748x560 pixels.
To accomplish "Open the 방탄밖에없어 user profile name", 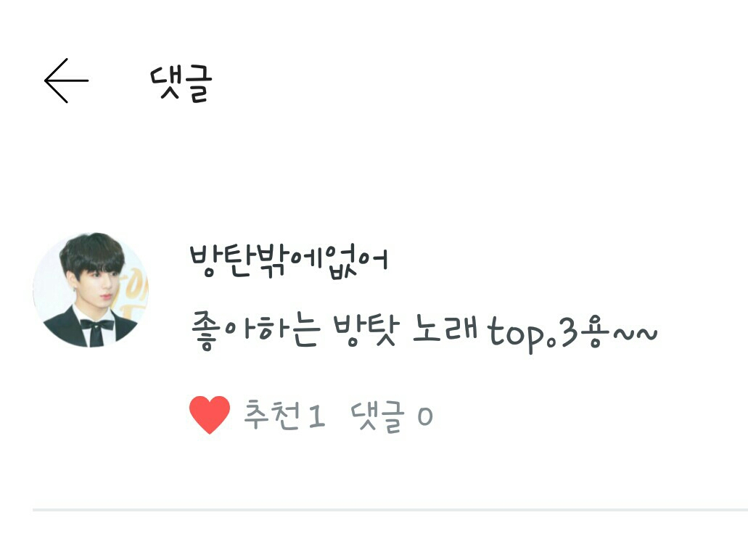I will point(288,261).
